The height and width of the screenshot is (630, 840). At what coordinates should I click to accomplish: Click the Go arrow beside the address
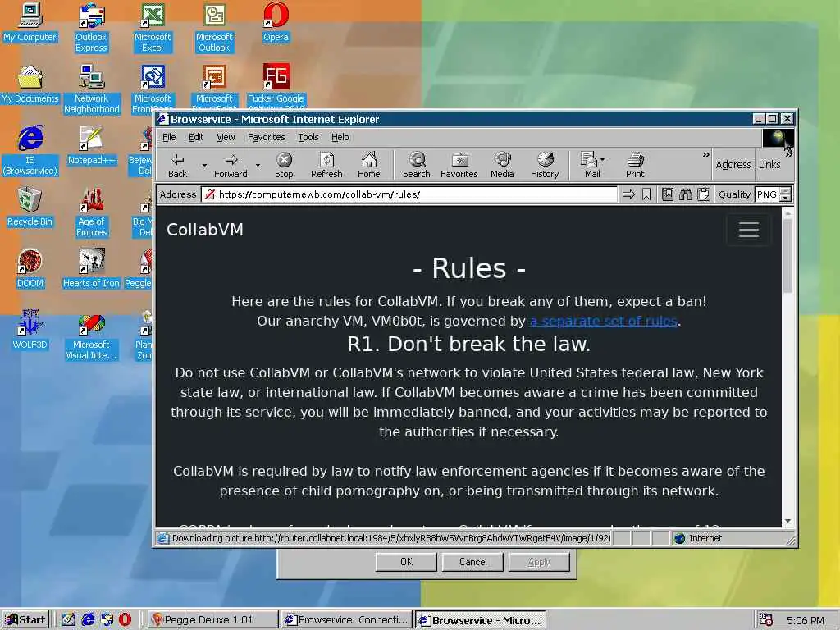coord(628,194)
